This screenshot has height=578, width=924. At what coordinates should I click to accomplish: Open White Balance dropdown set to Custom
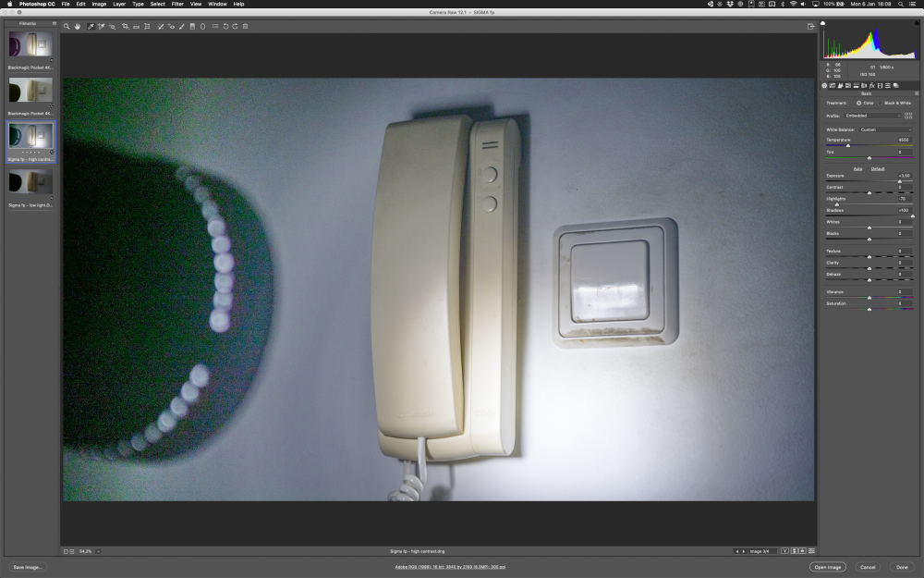pyautogui.click(x=887, y=129)
